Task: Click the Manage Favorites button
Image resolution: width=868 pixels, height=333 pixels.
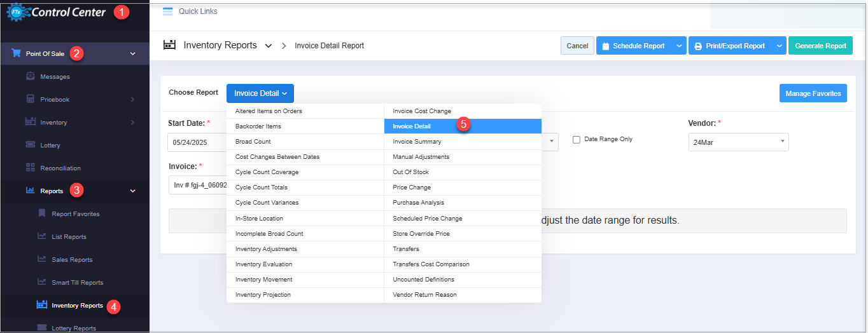Action: coord(813,93)
